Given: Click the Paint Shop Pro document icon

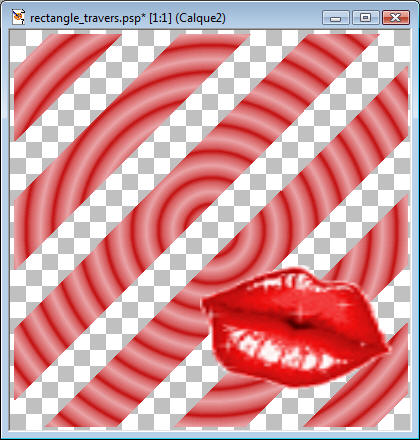Looking at the screenshot, I should 19,17.
